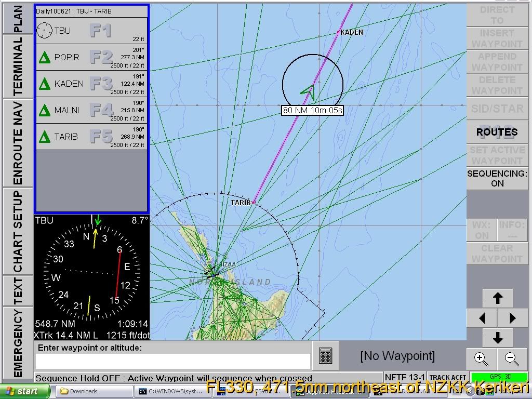Click the waypoint or altitude entry field
This screenshot has height=399, width=532.
tap(173, 362)
